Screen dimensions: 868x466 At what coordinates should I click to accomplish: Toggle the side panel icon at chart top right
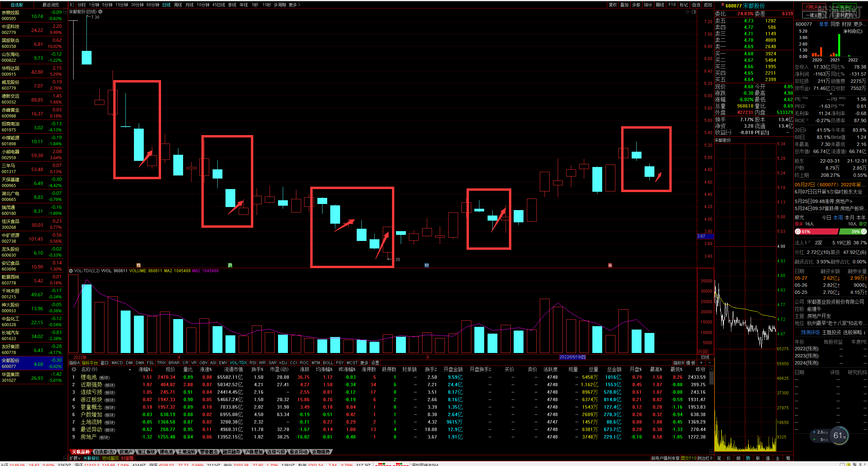694,12
